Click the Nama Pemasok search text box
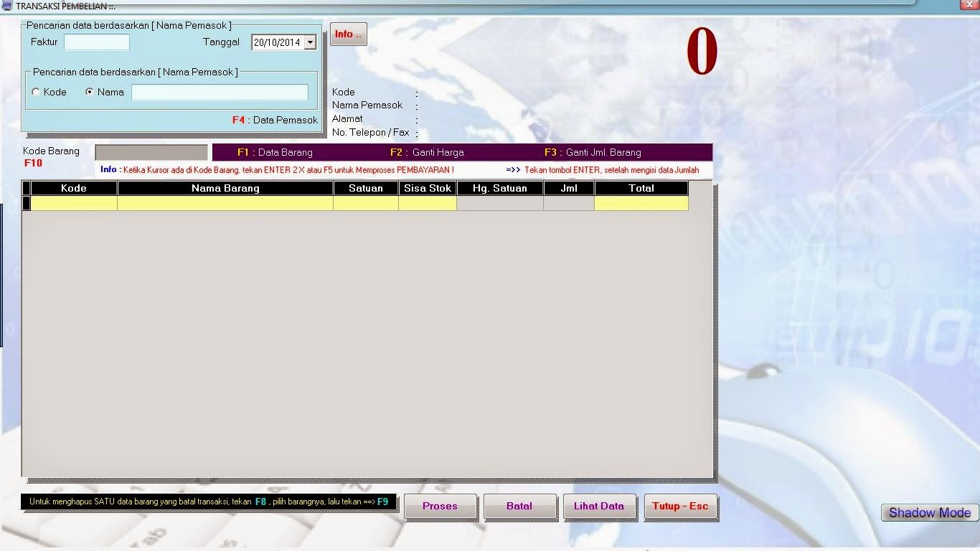 pyautogui.click(x=219, y=92)
